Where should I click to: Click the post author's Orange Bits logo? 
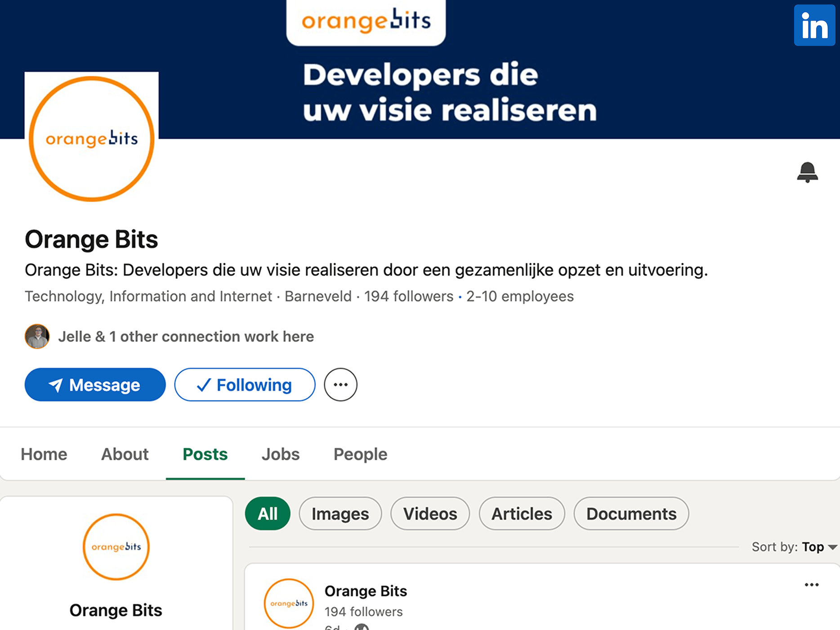pos(289,603)
